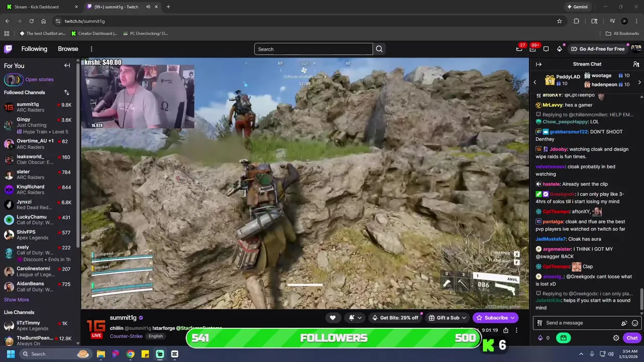Click the Get Bits: 29% off button

click(x=394, y=318)
